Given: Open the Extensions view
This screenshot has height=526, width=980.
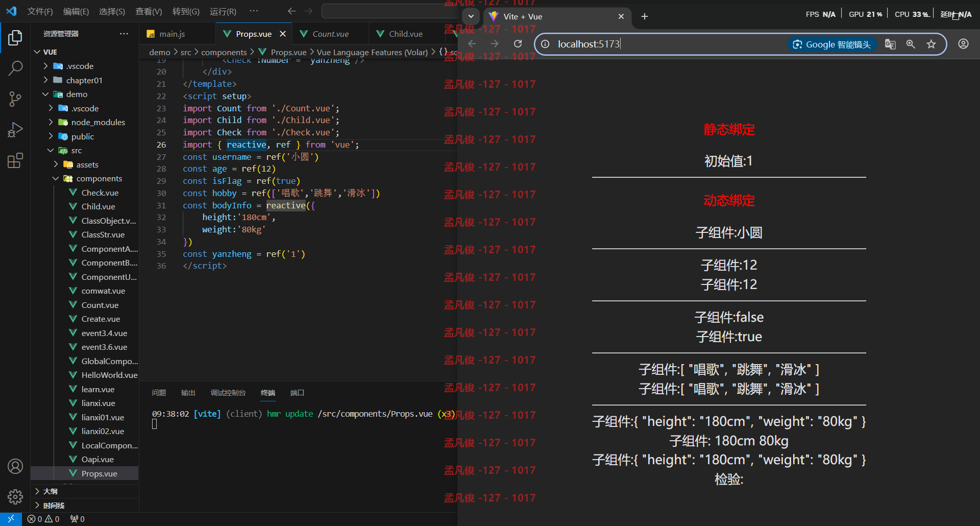Looking at the screenshot, I should click(15, 160).
